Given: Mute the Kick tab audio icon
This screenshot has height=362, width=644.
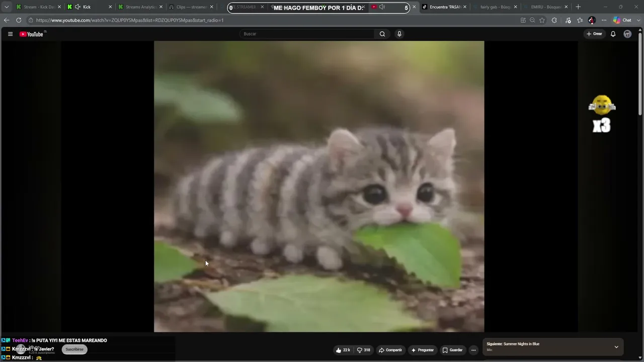Looking at the screenshot, I should tap(77, 7).
